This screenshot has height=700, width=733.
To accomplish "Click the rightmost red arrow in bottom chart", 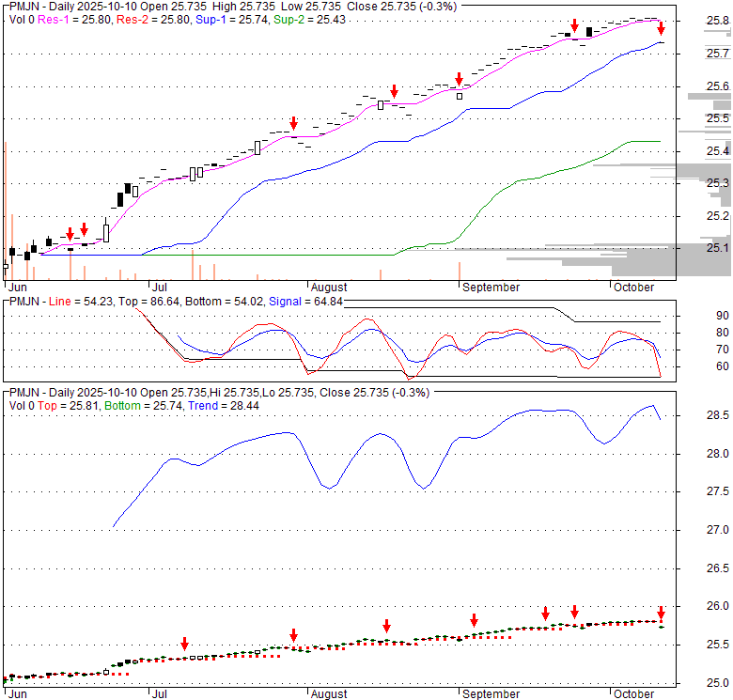I will (x=661, y=613).
